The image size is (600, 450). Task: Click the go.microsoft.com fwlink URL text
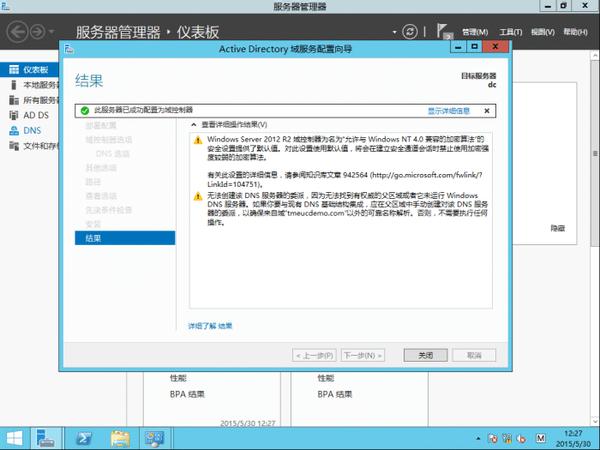(427, 175)
